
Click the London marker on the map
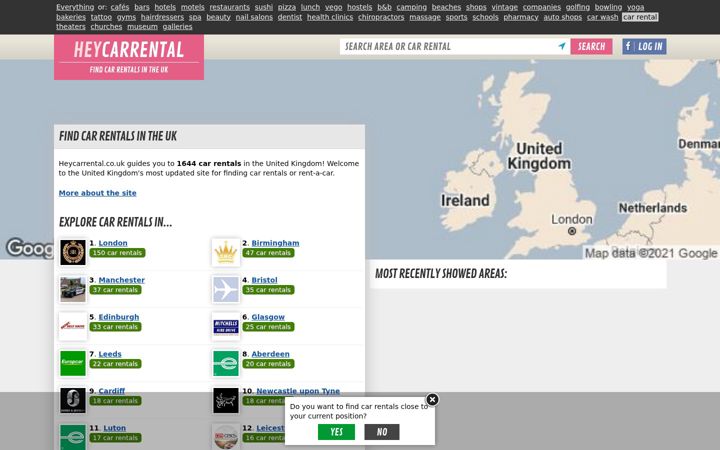[x=572, y=231]
